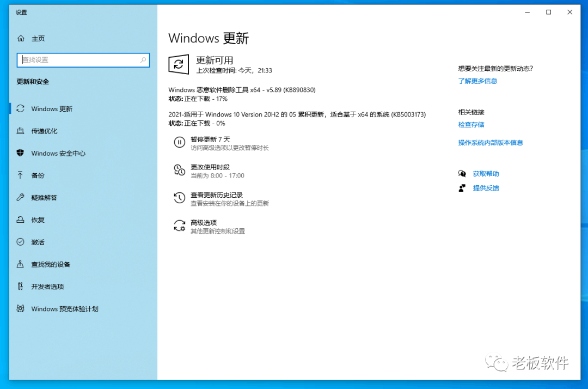Screen dimensions: 588x389
Task: Open 操作系统内部版本信息 link
Action: tap(491, 143)
